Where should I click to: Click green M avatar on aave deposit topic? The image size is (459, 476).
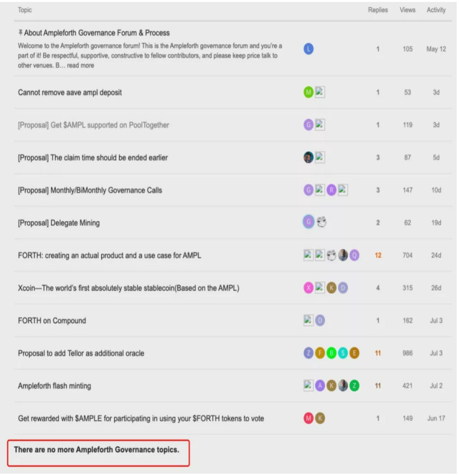coord(308,92)
